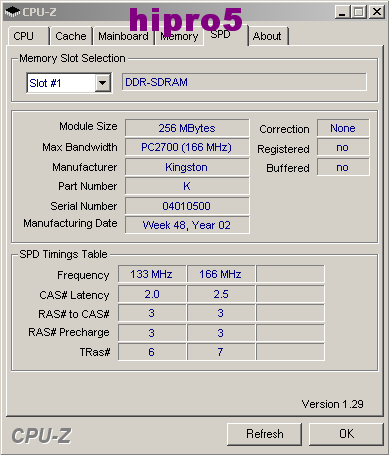Click the Module Size 256 MBytes field
Image resolution: width=389 pixels, height=455 pixels.
[187, 128]
